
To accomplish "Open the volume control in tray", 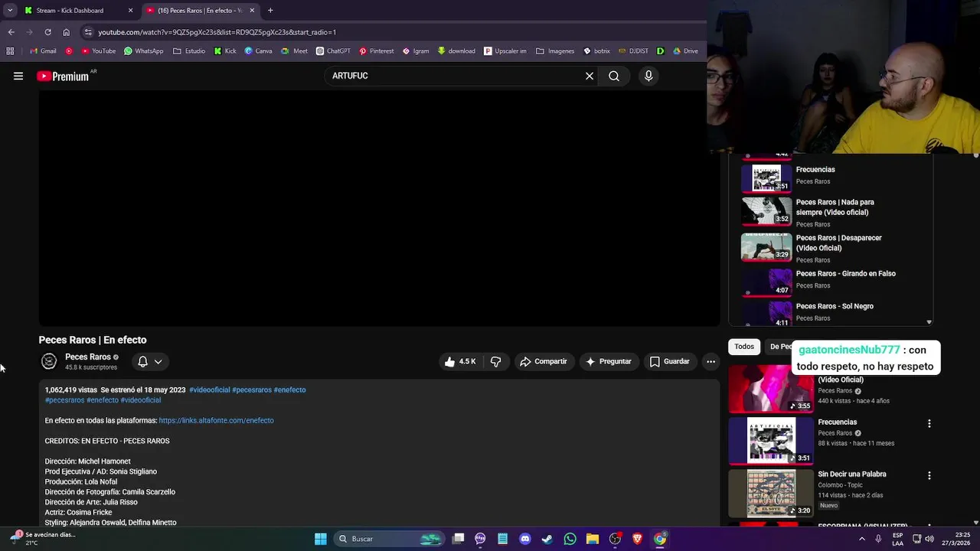I will pyautogui.click(x=929, y=539).
